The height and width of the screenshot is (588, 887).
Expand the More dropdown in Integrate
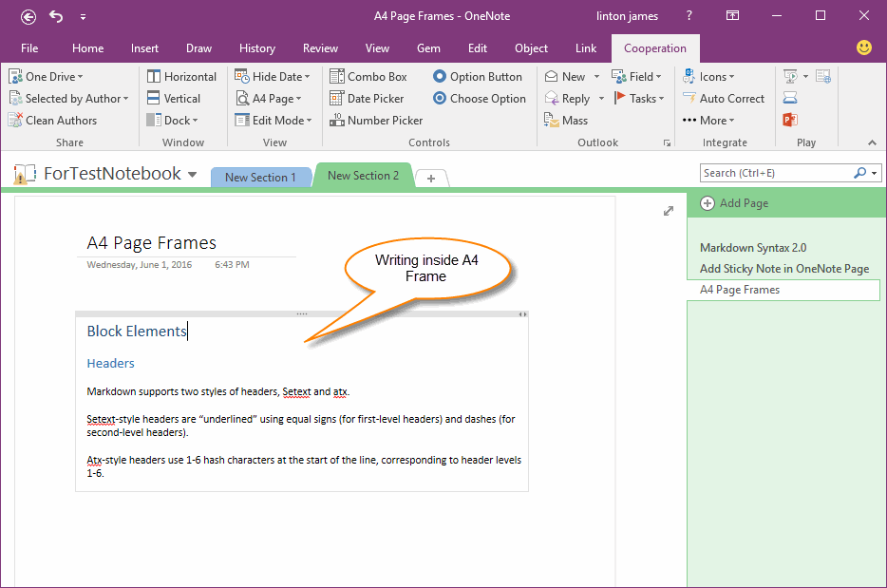tap(708, 121)
